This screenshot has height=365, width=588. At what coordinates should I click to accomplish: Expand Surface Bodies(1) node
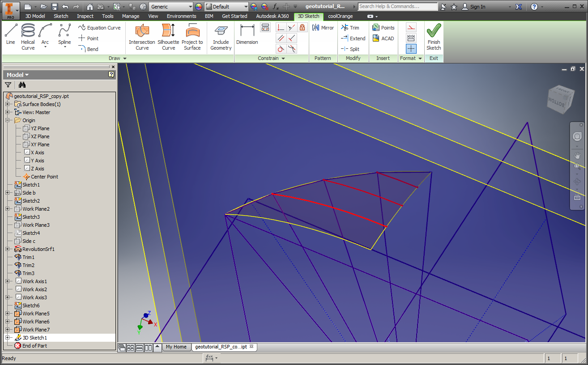pos(7,104)
